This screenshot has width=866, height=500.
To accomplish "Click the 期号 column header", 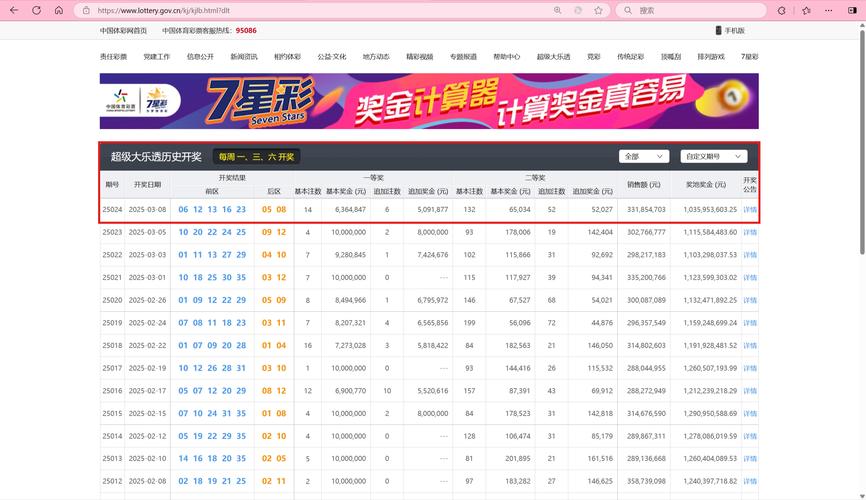I will click(112, 185).
